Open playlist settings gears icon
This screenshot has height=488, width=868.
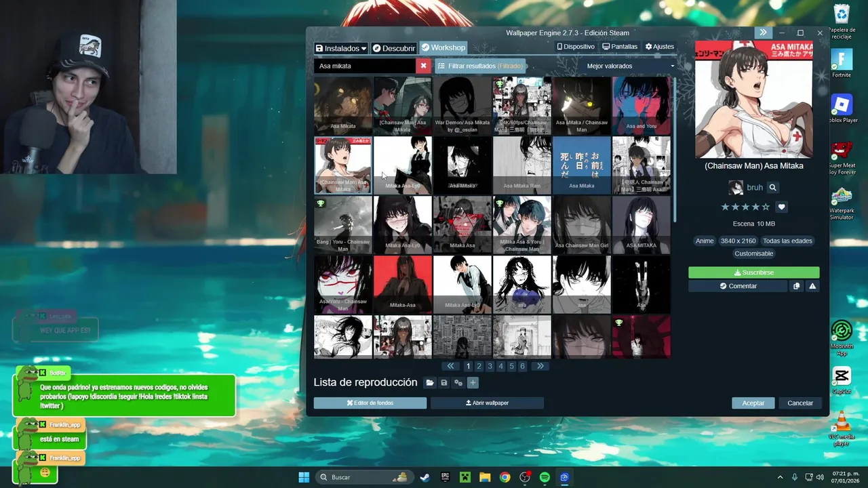coord(458,383)
